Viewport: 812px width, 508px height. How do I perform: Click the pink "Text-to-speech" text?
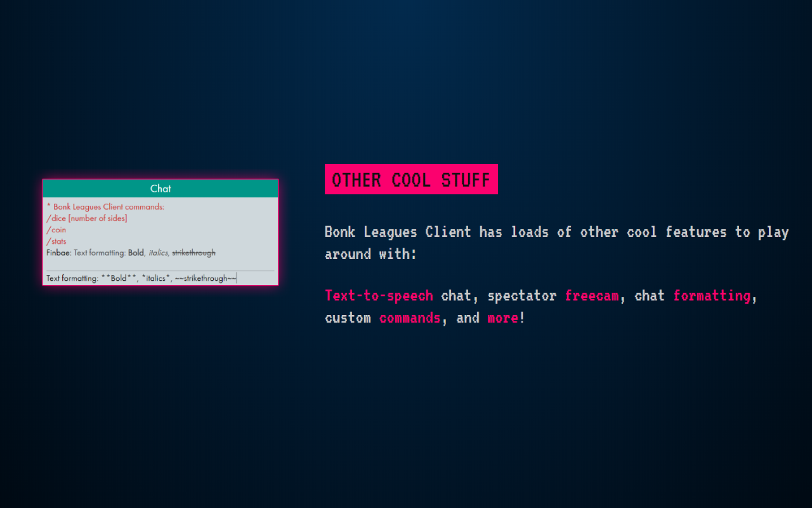pos(379,295)
